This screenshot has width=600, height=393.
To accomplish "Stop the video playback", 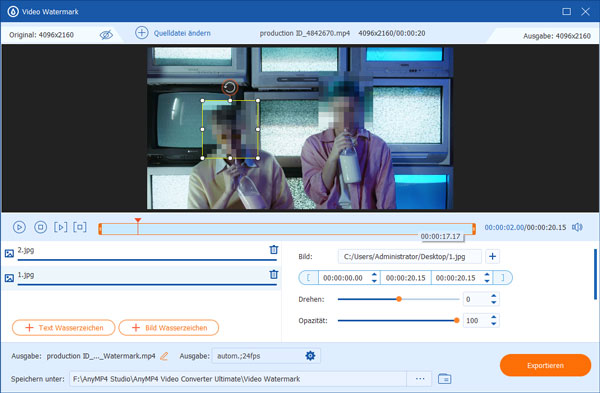I will tap(40, 227).
